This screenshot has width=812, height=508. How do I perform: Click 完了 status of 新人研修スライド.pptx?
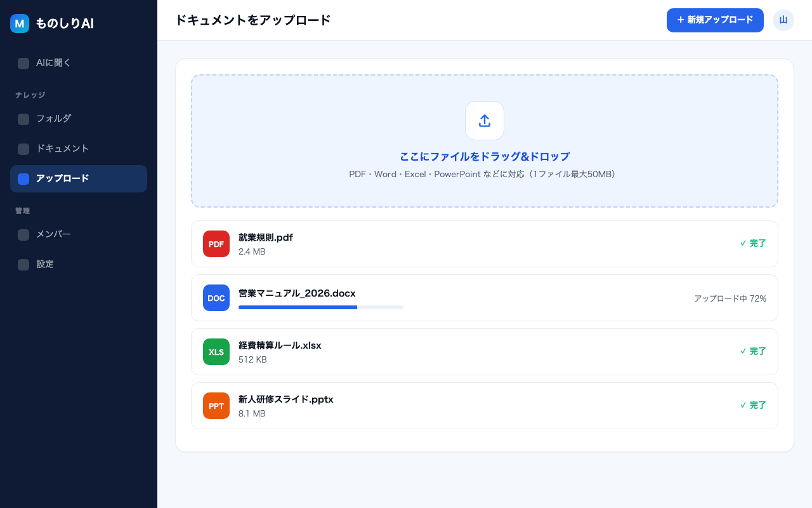(x=753, y=405)
